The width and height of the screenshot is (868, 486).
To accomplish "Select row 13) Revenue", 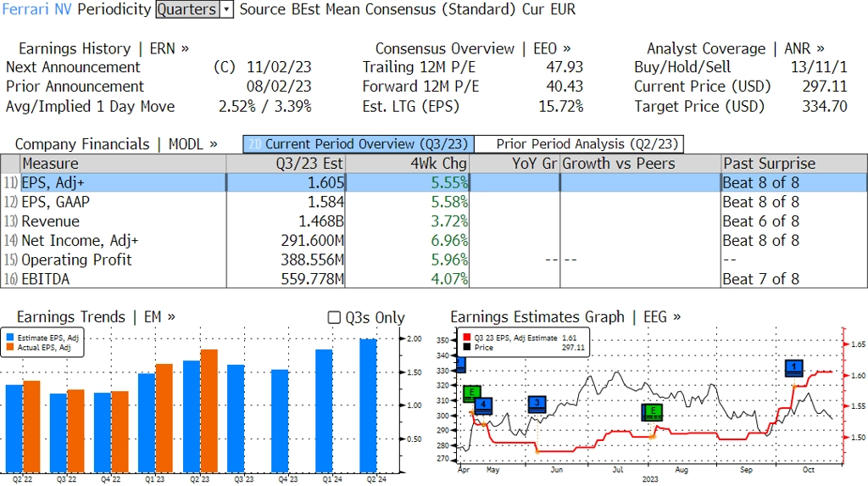I will pyautogui.click(x=434, y=221).
